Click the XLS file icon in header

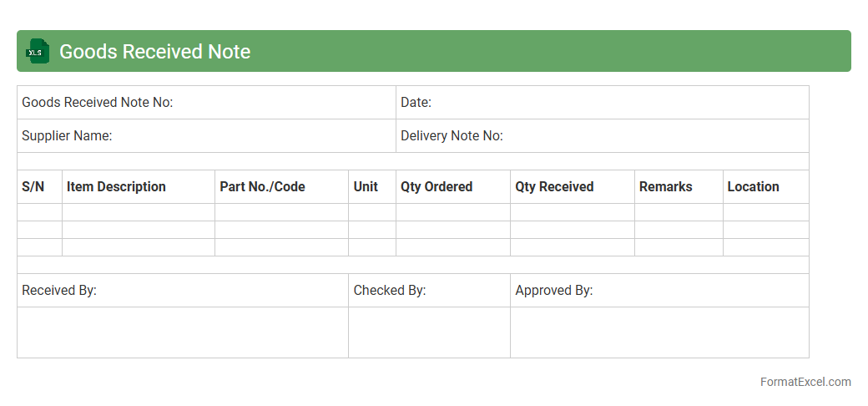click(x=38, y=52)
